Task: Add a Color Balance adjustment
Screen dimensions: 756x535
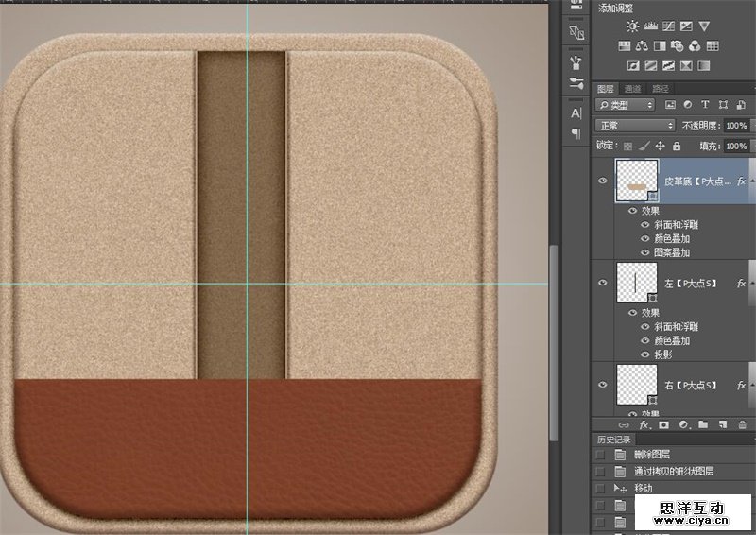Action: pyautogui.click(x=643, y=45)
